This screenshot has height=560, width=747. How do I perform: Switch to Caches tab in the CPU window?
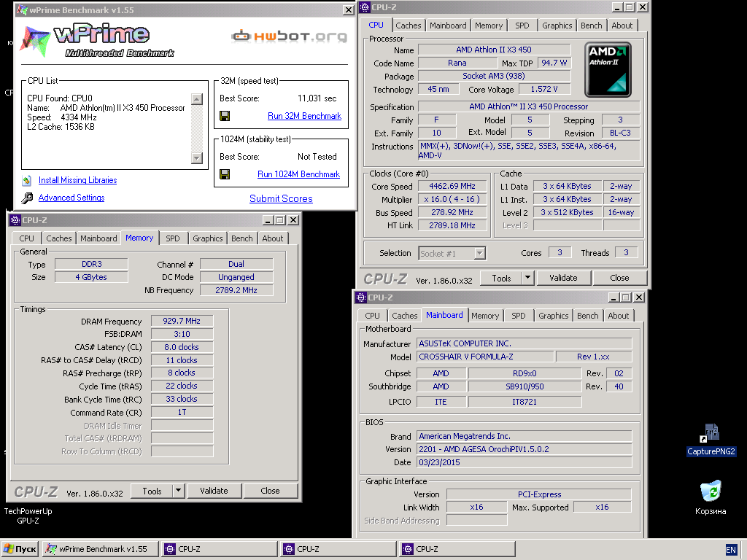coord(409,26)
